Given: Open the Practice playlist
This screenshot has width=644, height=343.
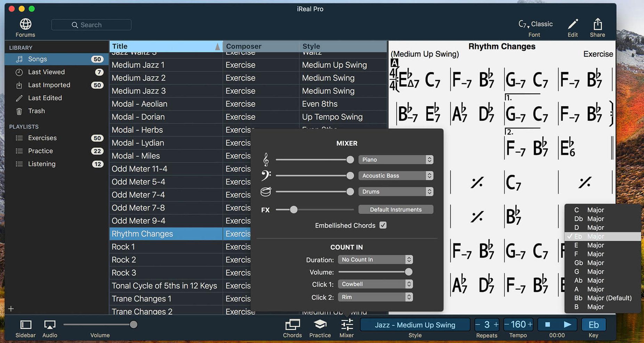Looking at the screenshot, I should point(57,151).
